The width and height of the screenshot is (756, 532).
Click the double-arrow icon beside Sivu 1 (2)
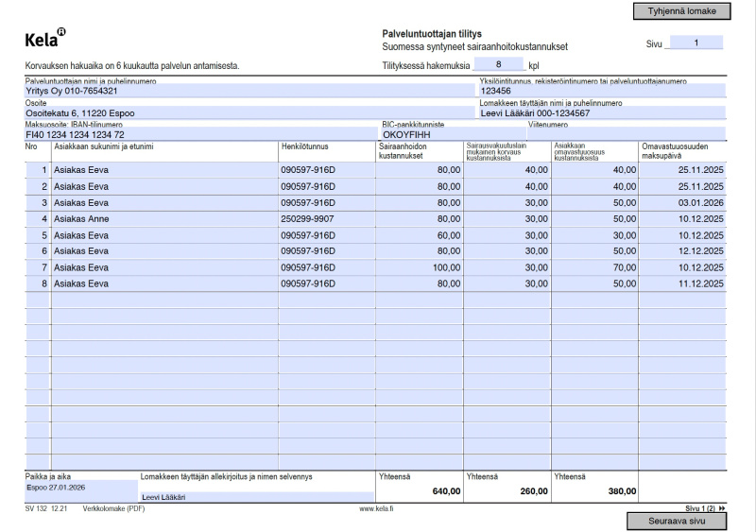722,508
